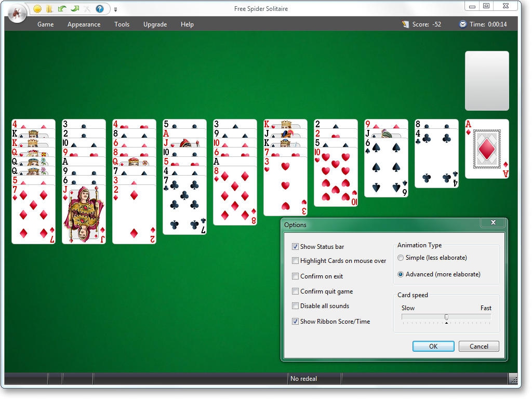The width and height of the screenshot is (532, 399).
Task: Click the yellow folder open icon
Action: (49, 9)
